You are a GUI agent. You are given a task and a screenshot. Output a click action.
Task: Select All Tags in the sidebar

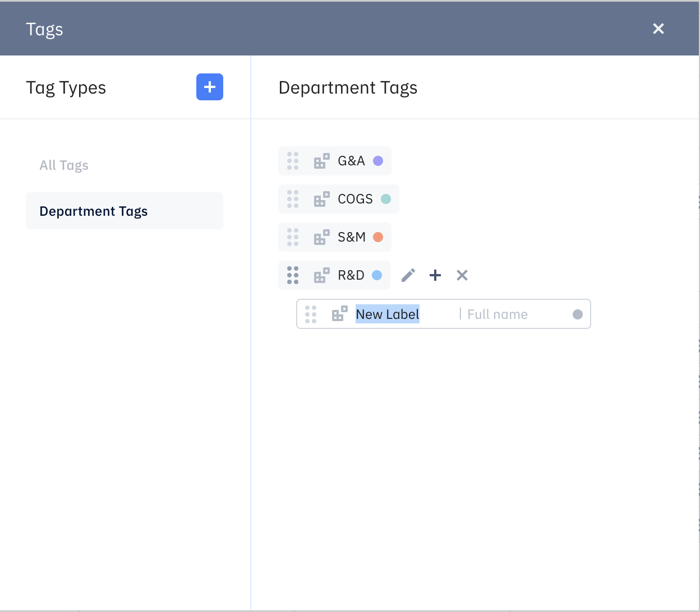(x=64, y=165)
